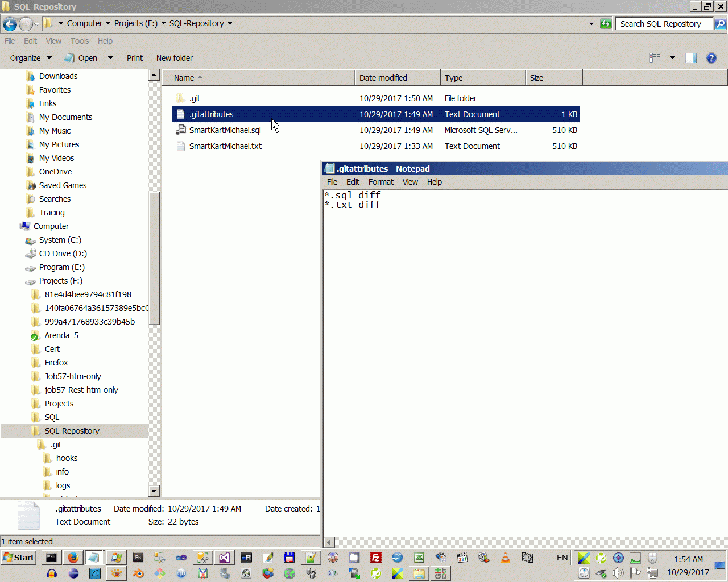This screenshot has height=582, width=728.
Task: Launch FileZilla from the taskbar
Action: point(376,558)
